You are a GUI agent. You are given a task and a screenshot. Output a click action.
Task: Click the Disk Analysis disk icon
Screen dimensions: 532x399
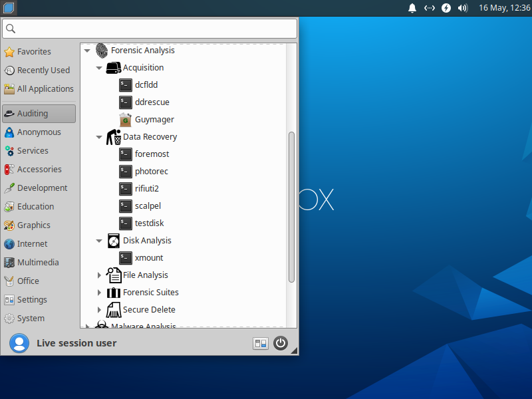[x=114, y=241]
